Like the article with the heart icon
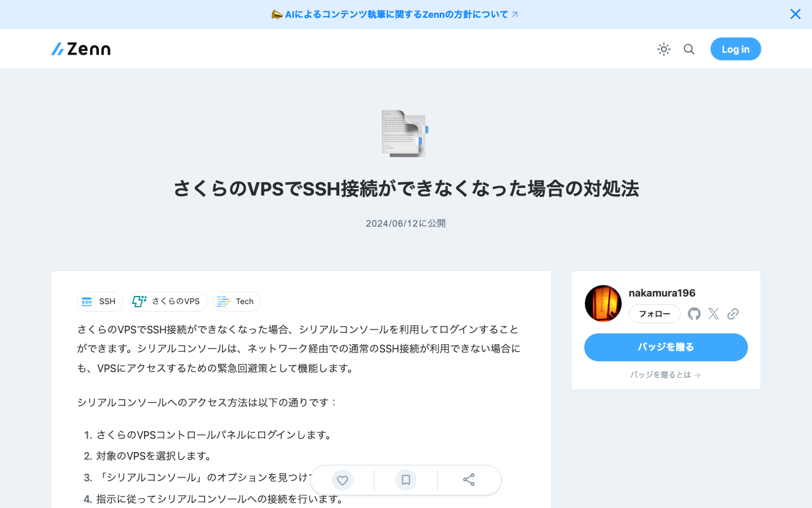This screenshot has height=508, width=812. point(342,480)
